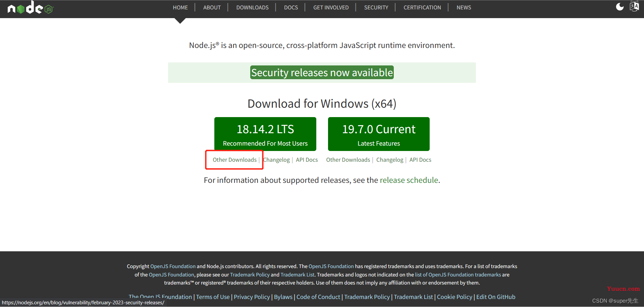This screenshot has height=307, width=644.
Task: Open list of OpenJS Foundation trademarks
Action: [458, 274]
